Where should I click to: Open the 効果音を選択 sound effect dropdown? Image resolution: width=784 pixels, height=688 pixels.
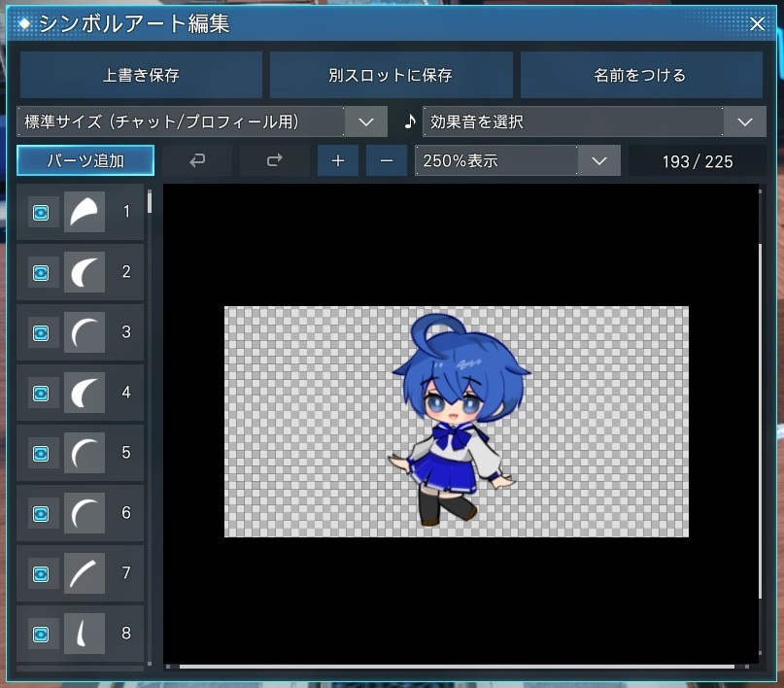595,121
